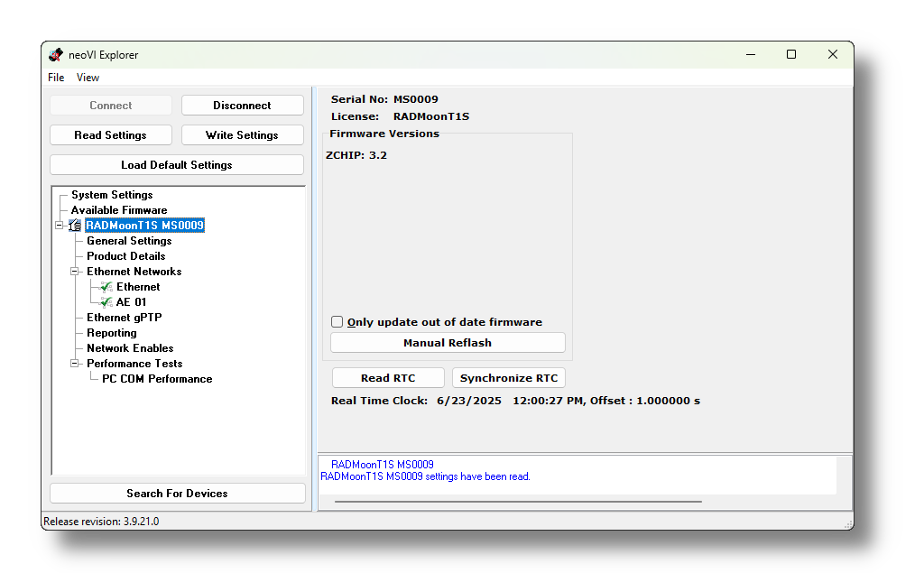924x573 pixels.
Task: Click the log panel horizontal scrollbar
Action: [x=518, y=502]
